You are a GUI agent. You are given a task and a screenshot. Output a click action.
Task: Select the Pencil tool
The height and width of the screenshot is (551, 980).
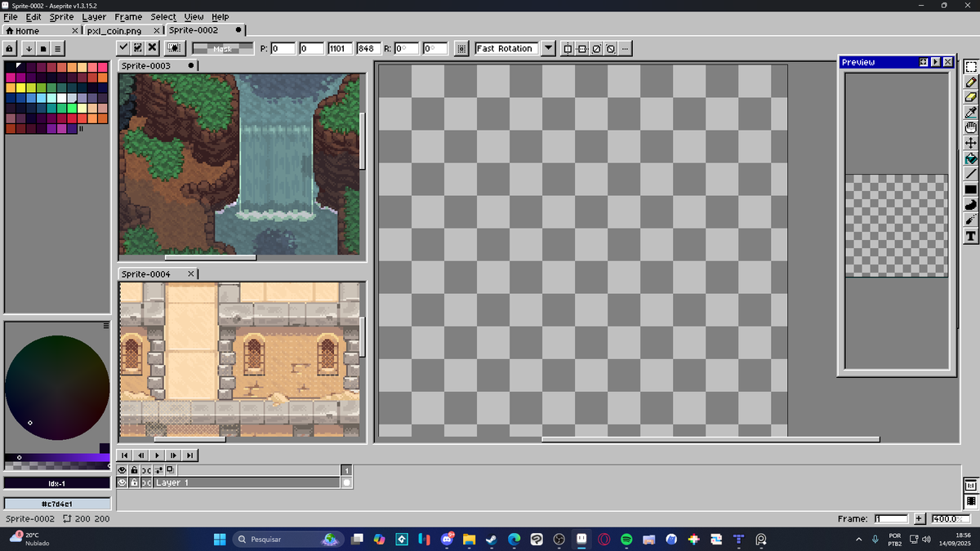(x=971, y=82)
